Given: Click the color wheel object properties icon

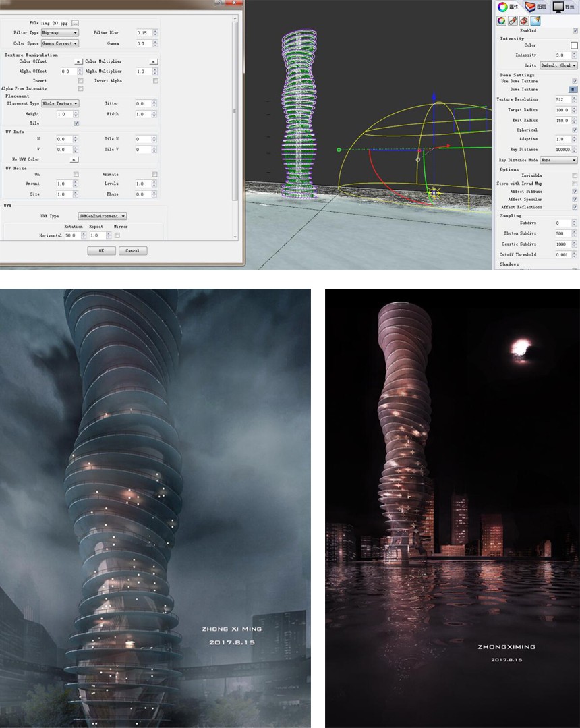Looking at the screenshot, I should [x=502, y=20].
